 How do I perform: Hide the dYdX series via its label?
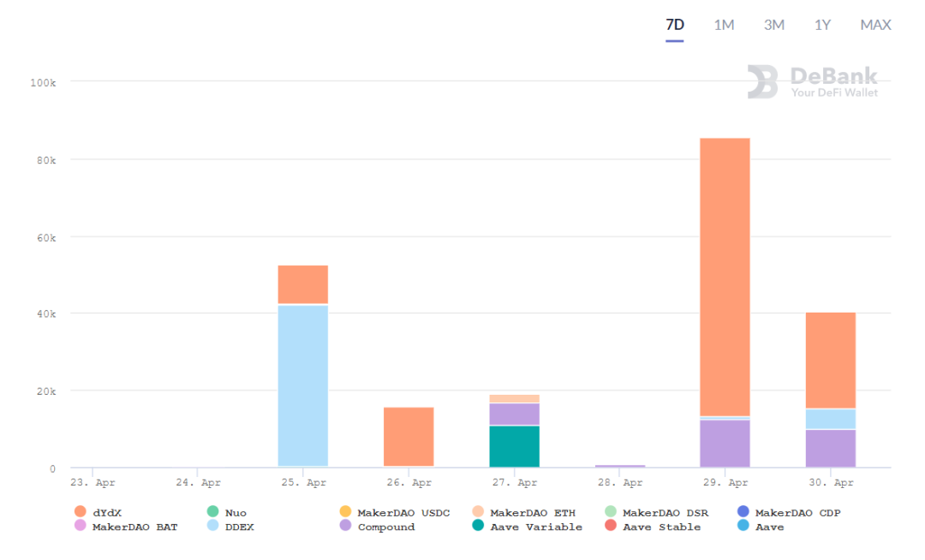click(x=107, y=513)
